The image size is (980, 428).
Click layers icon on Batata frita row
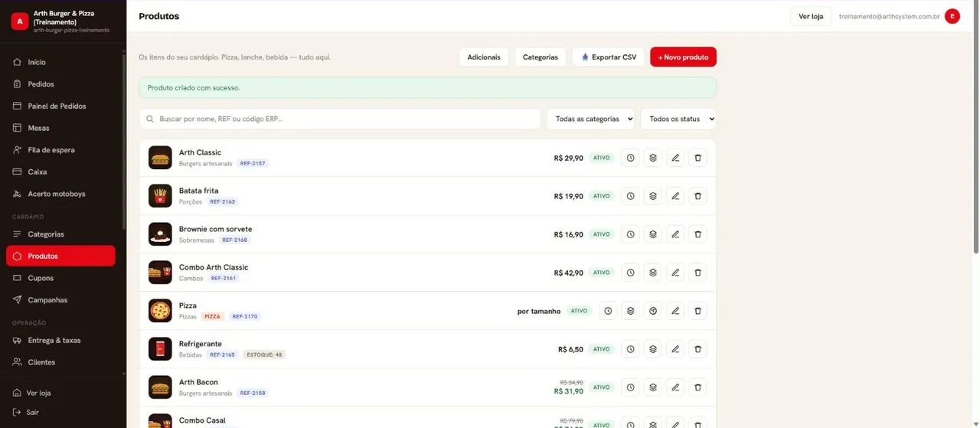pyautogui.click(x=653, y=196)
